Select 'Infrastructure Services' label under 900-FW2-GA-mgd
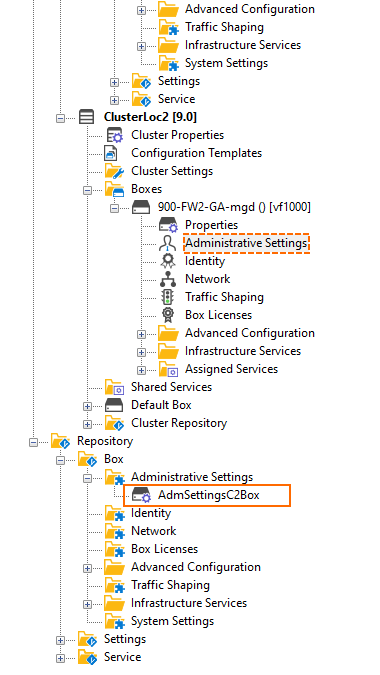Viewport: 380px width, 675px height. 243,351
